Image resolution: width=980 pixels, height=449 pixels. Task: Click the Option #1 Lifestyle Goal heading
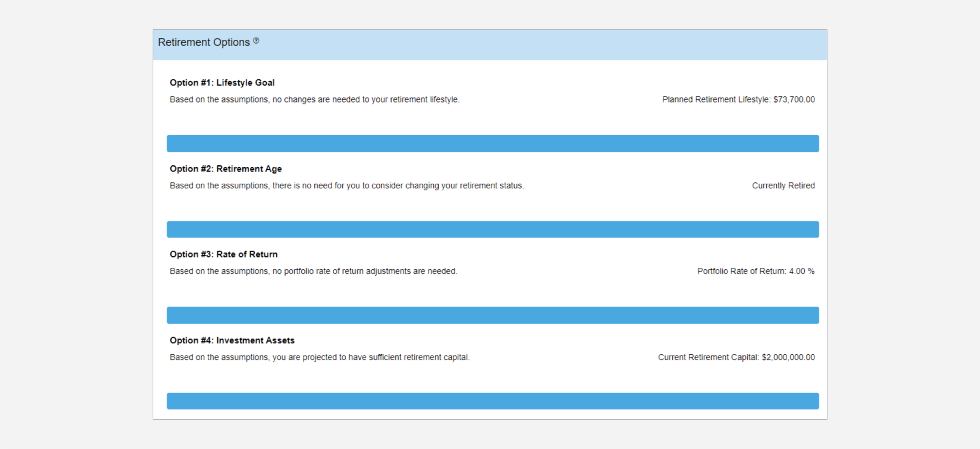[222, 83]
